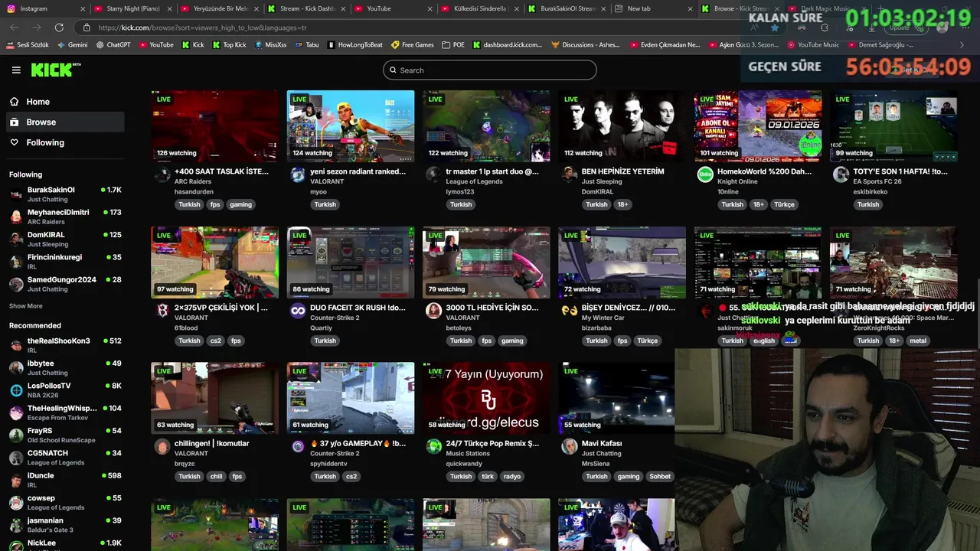Expand Show More under Following list
Image resolution: width=980 pixels, height=551 pixels.
pos(25,306)
